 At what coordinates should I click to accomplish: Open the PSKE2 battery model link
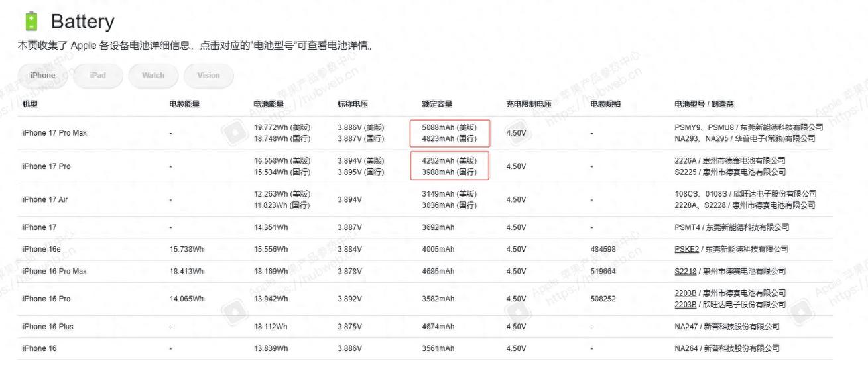click(x=687, y=249)
